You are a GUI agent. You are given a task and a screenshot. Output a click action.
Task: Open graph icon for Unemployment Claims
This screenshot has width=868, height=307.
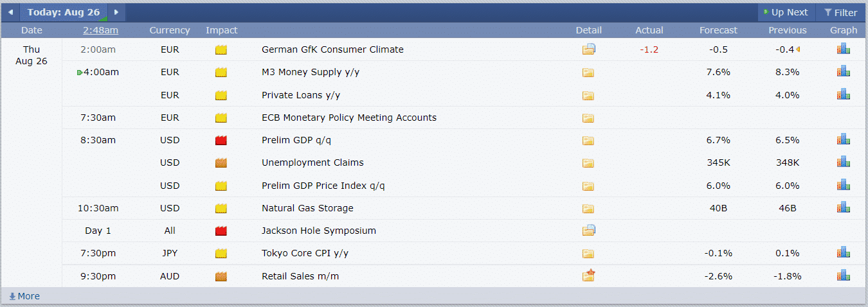coord(844,162)
